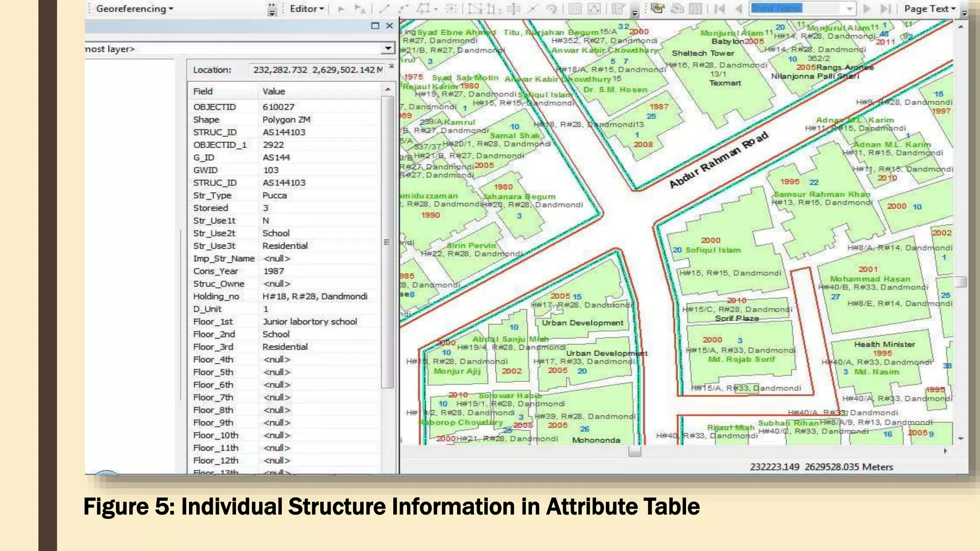Click the attribute list scrollbar thumb

point(388,242)
